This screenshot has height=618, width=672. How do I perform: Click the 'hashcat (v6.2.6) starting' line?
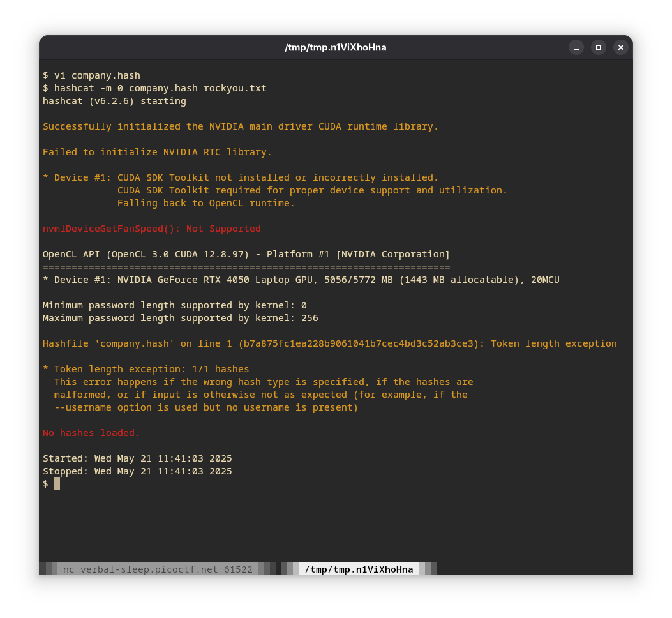(x=114, y=101)
